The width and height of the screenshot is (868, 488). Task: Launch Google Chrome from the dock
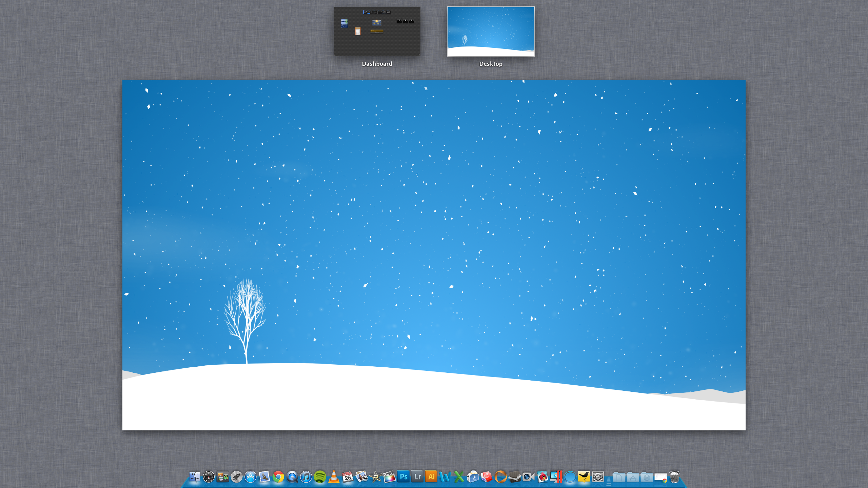click(278, 477)
